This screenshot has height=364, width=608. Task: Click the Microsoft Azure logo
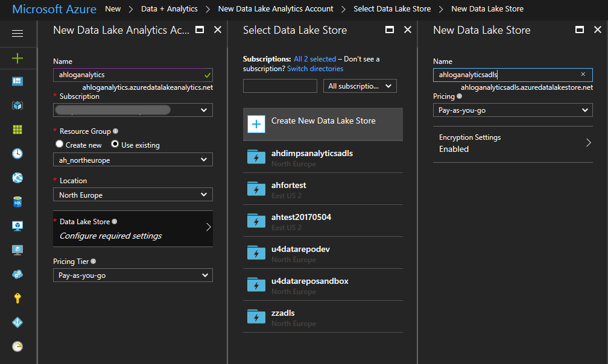(x=54, y=9)
